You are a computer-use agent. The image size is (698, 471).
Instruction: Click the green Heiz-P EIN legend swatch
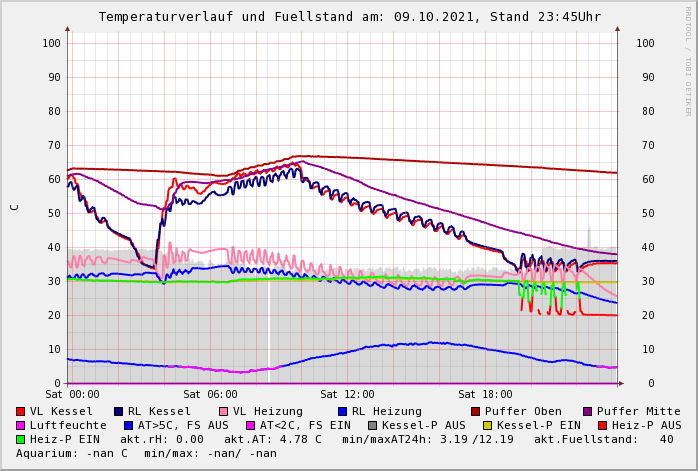21,439
